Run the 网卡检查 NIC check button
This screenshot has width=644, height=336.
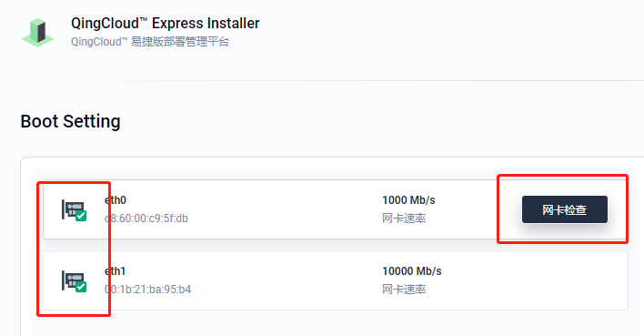[565, 209]
